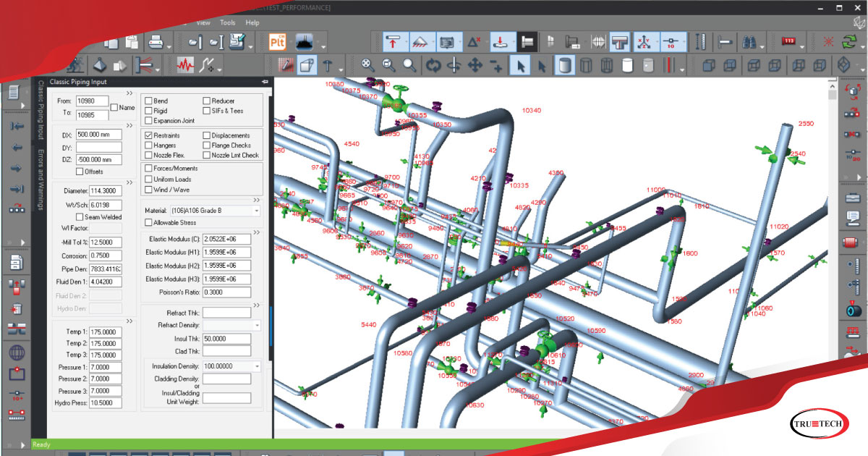Select the pan (four-arrow) tool
The width and height of the screenshot is (868, 456).
(x=475, y=66)
